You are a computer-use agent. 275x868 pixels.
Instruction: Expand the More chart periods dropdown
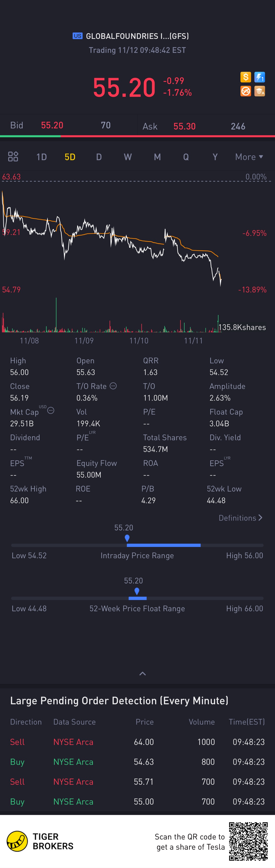coord(249,157)
